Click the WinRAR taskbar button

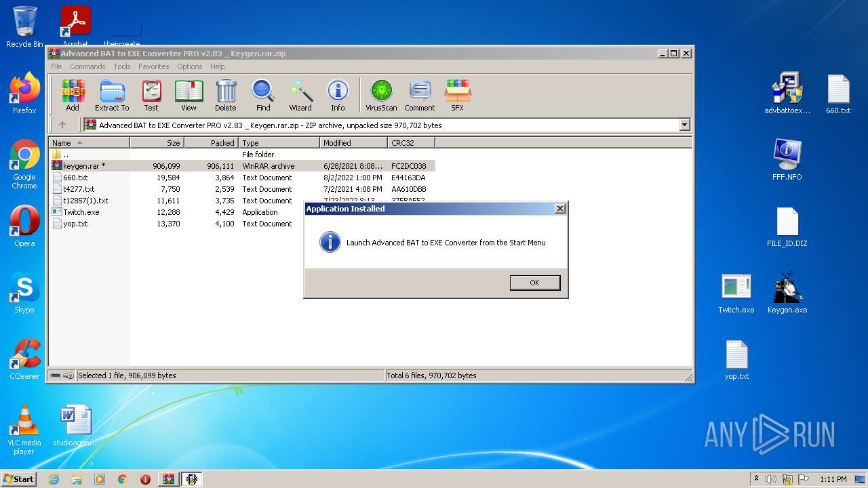168,479
